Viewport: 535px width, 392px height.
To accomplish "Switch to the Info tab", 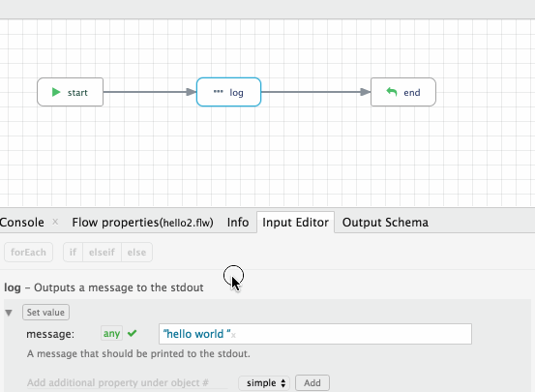I will (238, 223).
